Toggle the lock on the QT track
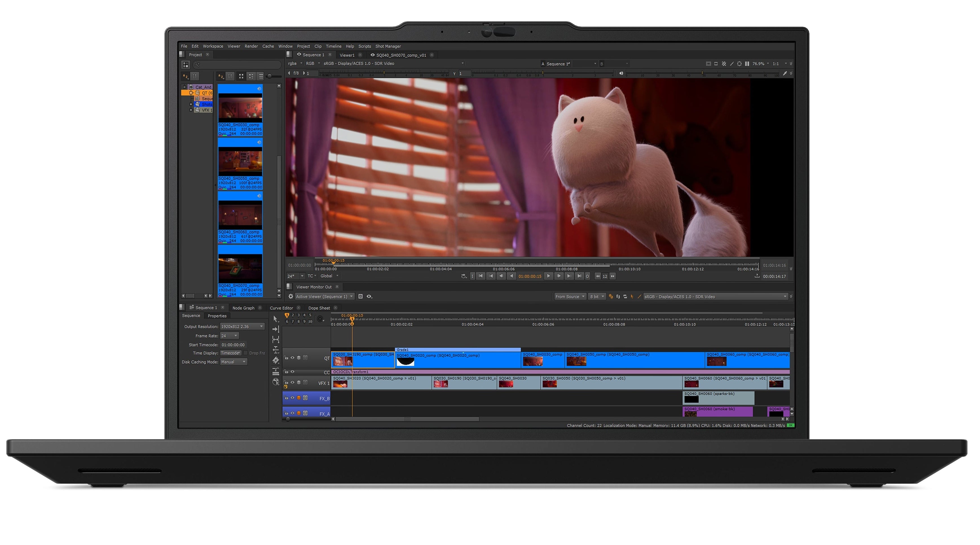980x545 pixels. click(287, 358)
